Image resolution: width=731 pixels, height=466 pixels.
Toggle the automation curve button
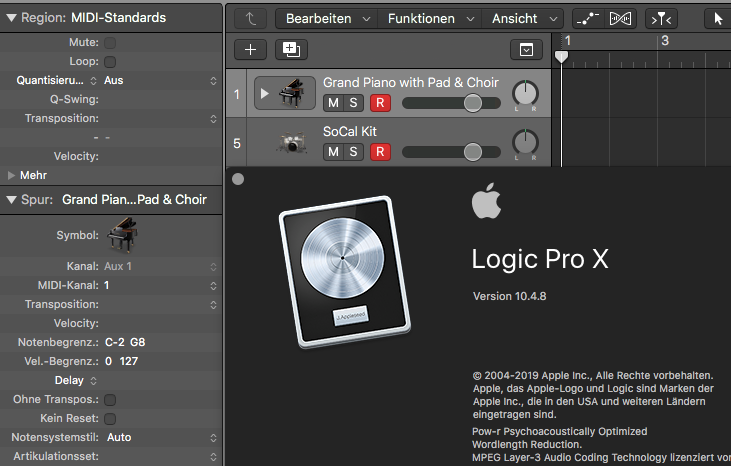pos(587,19)
